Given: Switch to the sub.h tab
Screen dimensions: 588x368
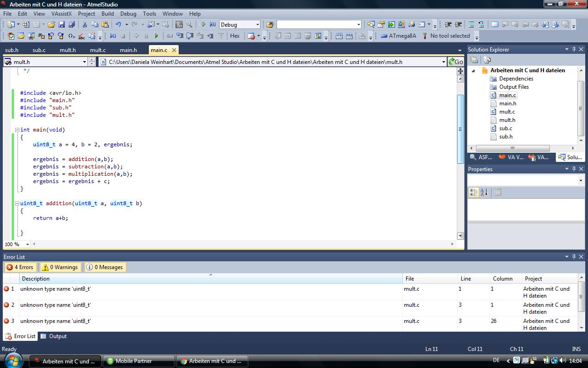Looking at the screenshot, I should 12,50.
